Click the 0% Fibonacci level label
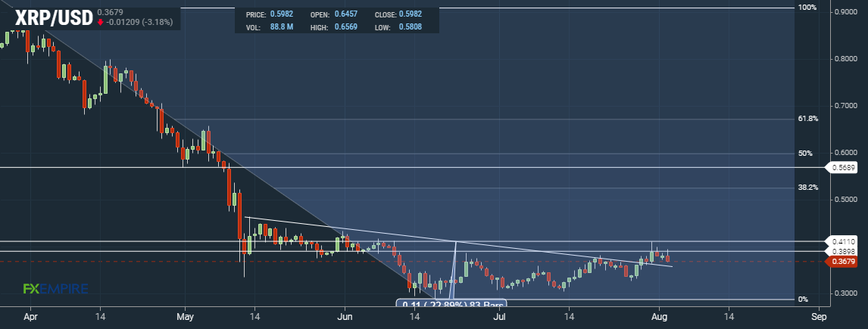 pos(803,300)
